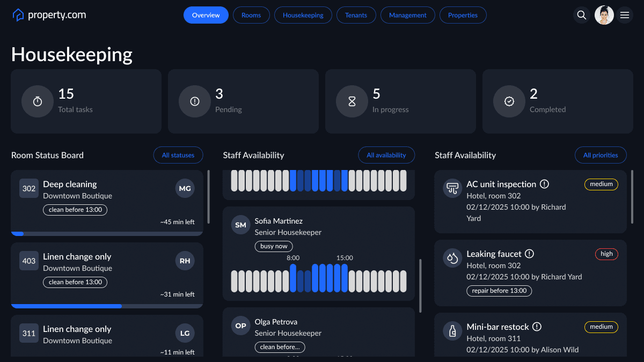This screenshot has height=362, width=644.
Task: Click the high priority tag on Leaking faucet
Action: coord(607,254)
